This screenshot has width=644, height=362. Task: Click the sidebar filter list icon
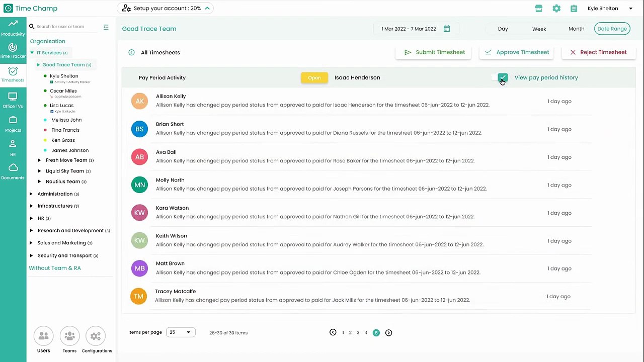click(106, 27)
